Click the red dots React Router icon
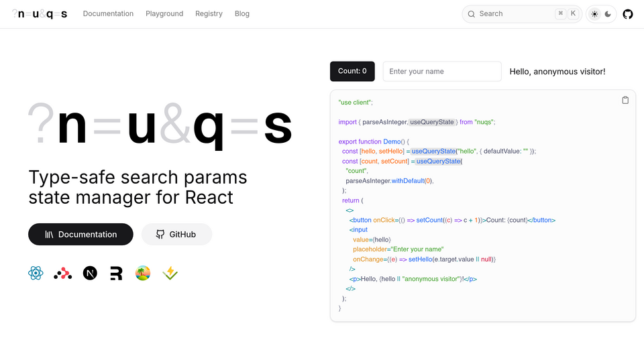The width and height of the screenshot is (644, 362). [63, 274]
